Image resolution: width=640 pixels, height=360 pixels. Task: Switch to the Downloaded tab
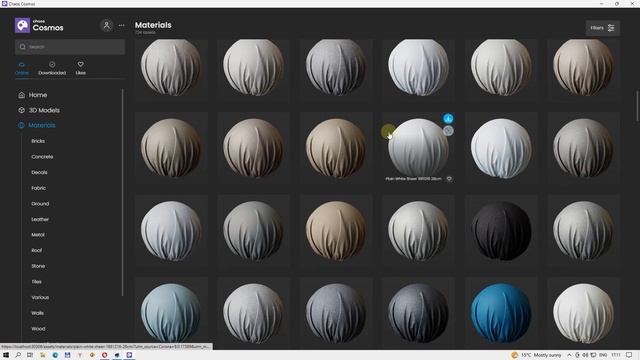click(52, 68)
